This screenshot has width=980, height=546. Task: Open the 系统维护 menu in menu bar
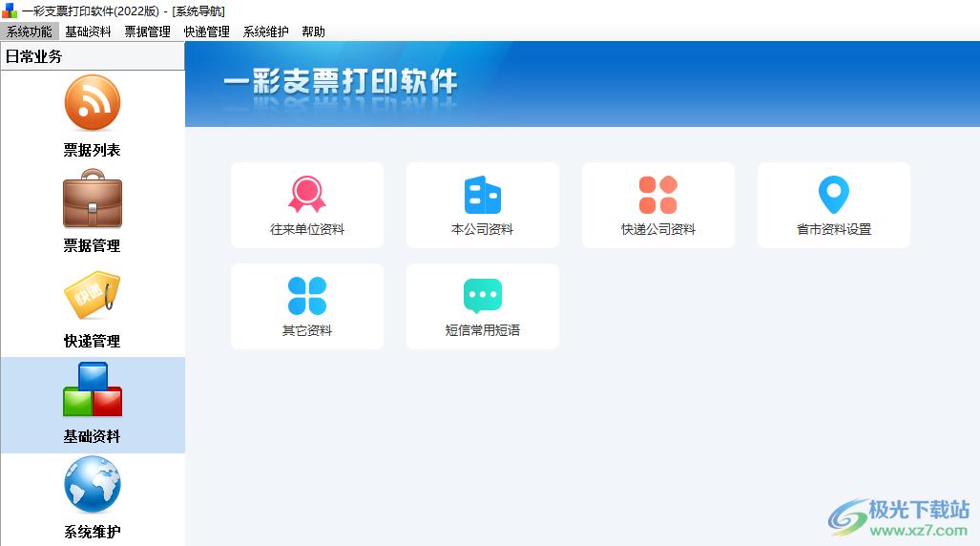pos(265,31)
